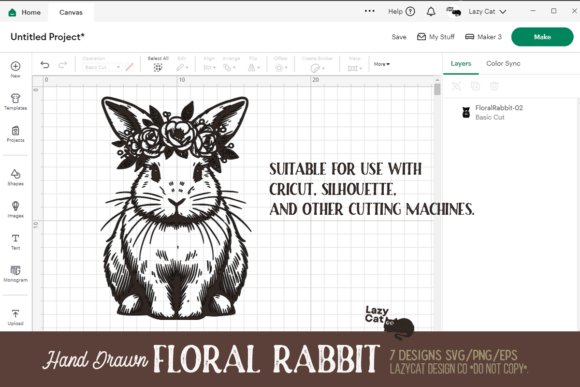
Task: Open the Monogram tool
Action: (15, 274)
